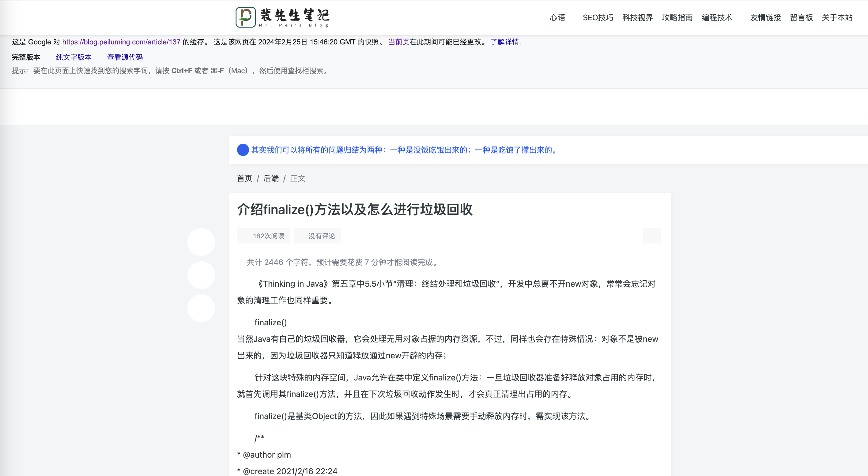Open the cached article URL link

click(121, 42)
